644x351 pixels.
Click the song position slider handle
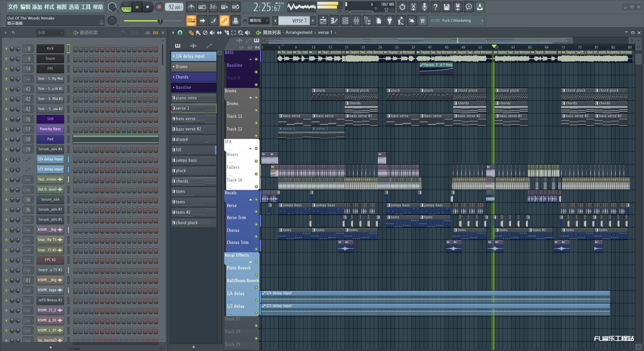click(x=160, y=21)
